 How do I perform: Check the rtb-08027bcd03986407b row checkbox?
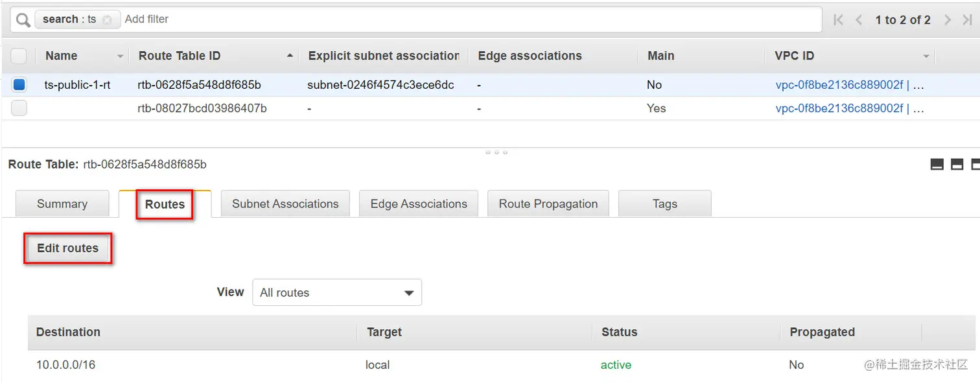[19, 108]
